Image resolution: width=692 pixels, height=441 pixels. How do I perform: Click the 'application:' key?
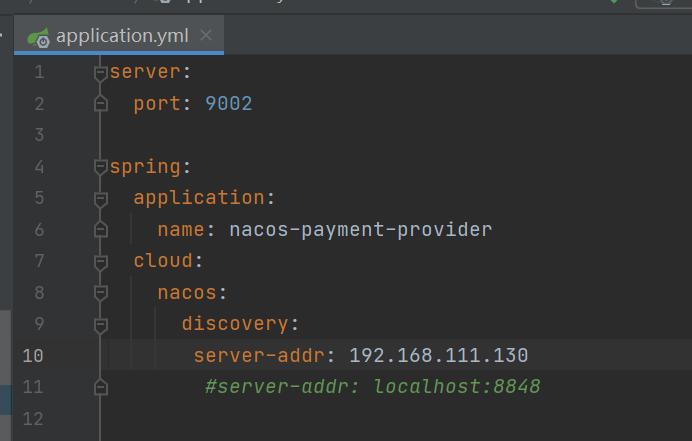pyautogui.click(x=204, y=198)
